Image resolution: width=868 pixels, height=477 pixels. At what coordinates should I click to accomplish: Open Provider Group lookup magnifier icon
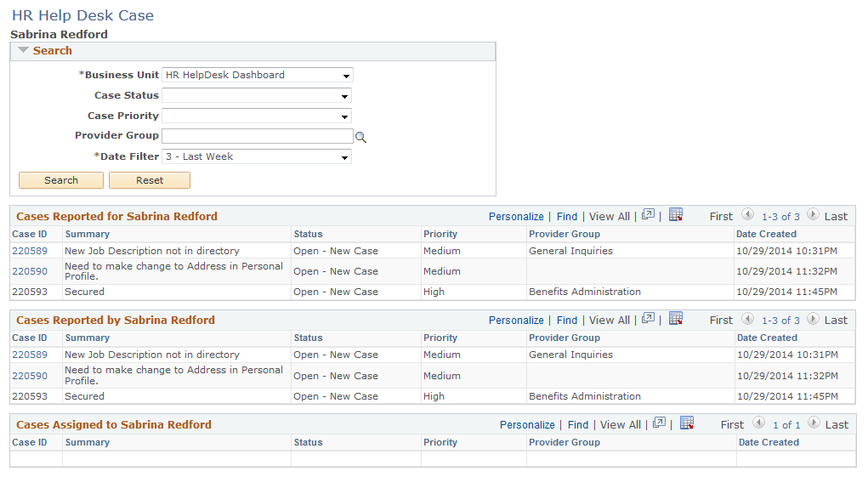click(361, 137)
